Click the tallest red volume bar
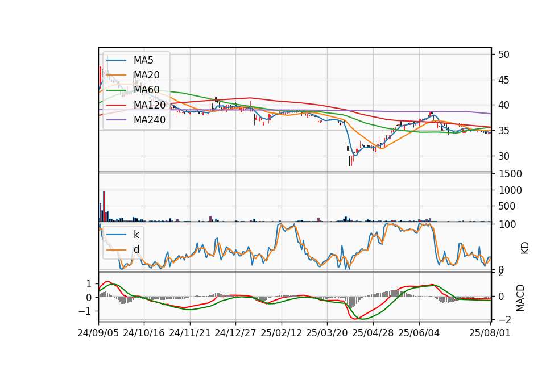The image size is (546, 392). (x=104, y=206)
